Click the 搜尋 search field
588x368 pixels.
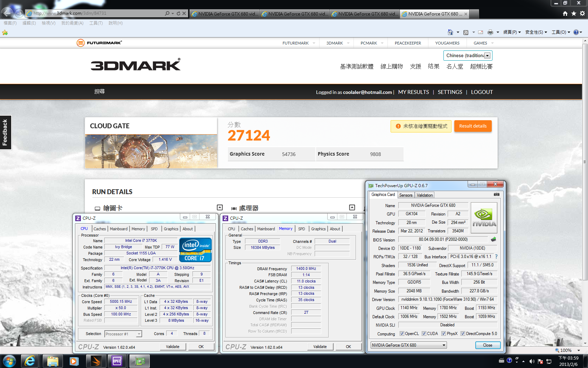pyautogui.click(x=99, y=91)
